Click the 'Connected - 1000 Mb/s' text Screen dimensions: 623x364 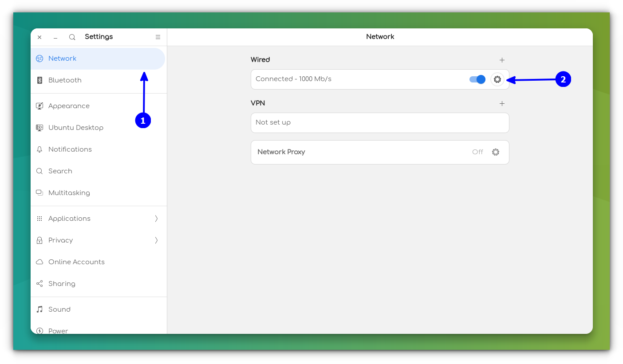[x=293, y=79]
